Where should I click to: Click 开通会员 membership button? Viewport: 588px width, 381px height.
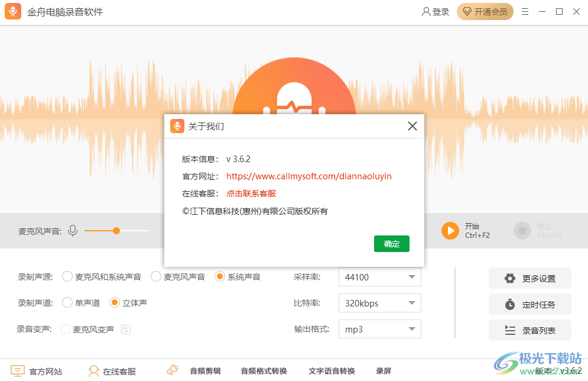tap(485, 11)
